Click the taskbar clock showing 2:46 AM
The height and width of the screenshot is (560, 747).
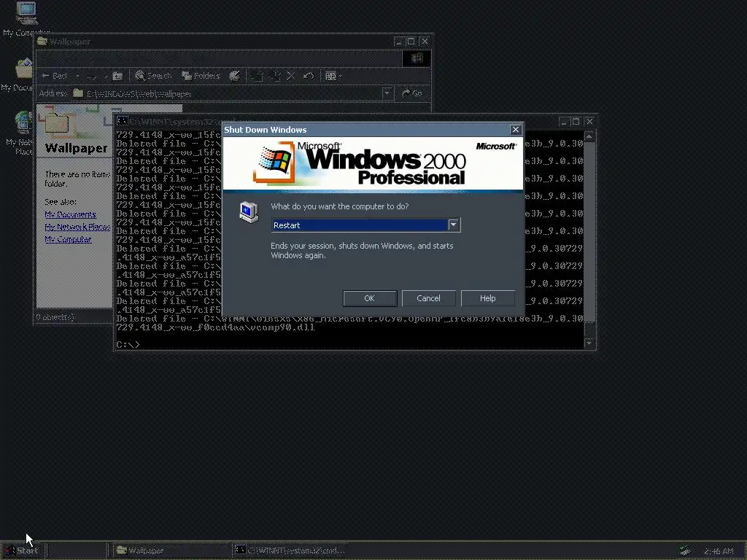(719, 551)
